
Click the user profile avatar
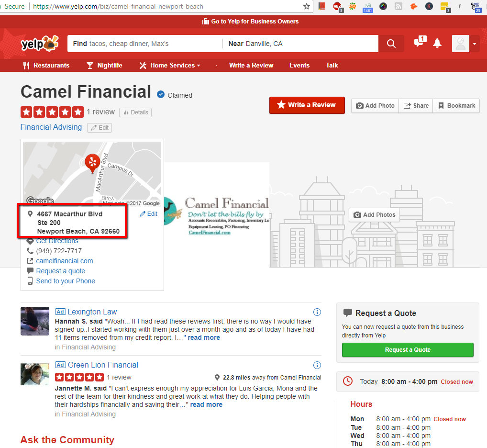pyautogui.click(x=460, y=44)
